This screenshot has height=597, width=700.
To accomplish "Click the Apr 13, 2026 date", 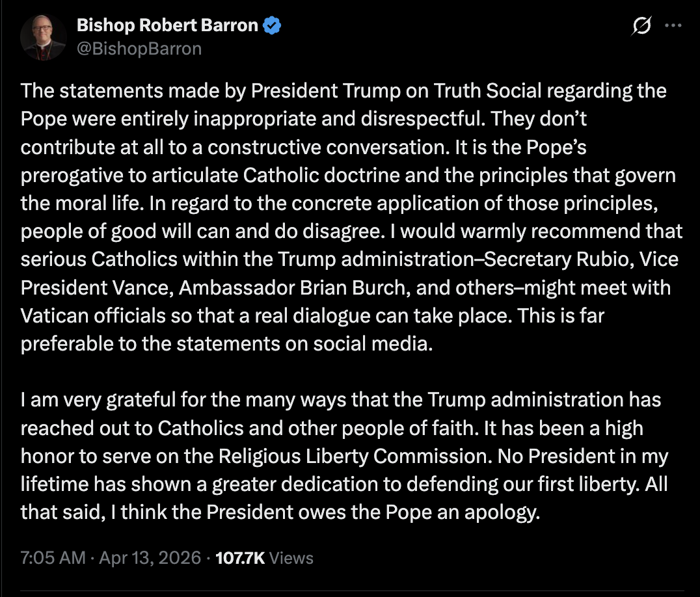I will point(150,558).
